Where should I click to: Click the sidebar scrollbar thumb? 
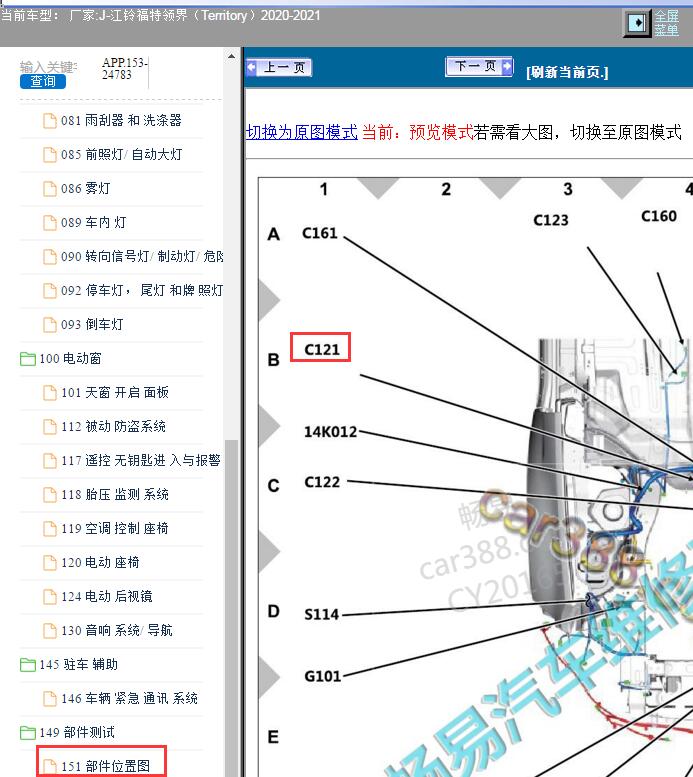231,608
